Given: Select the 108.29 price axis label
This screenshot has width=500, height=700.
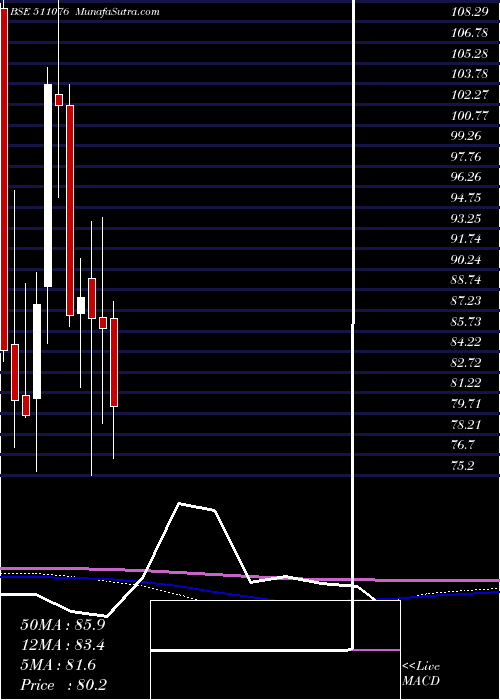Looking at the screenshot, I should (x=469, y=12).
